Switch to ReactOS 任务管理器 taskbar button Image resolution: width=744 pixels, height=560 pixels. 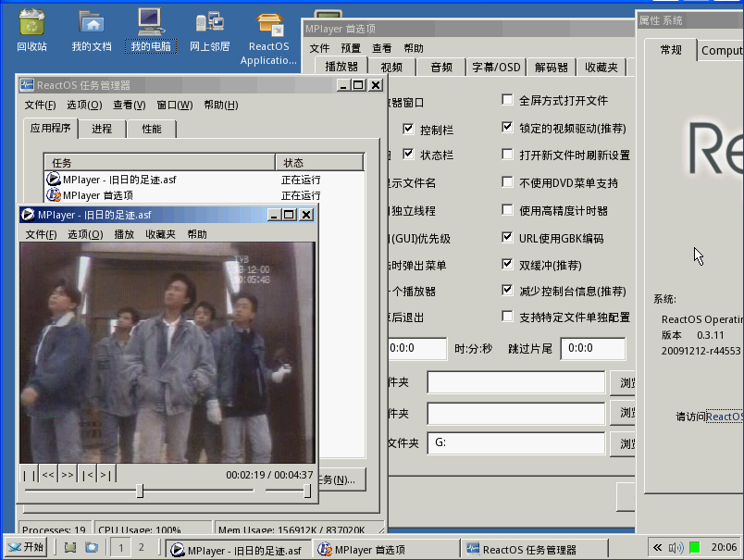click(535, 549)
